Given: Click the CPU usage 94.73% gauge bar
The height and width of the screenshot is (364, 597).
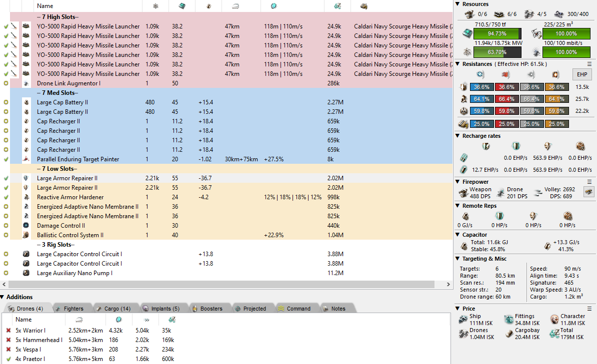Looking at the screenshot, I should [x=496, y=33].
